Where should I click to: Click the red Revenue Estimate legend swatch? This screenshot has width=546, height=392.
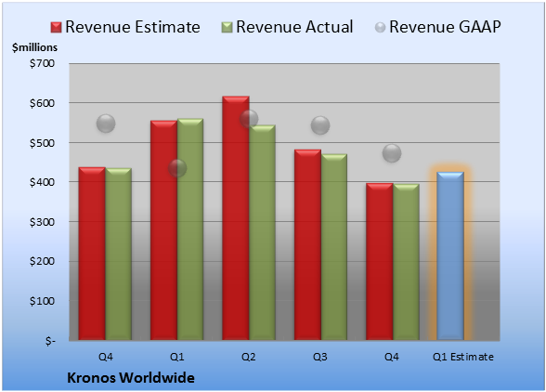[56, 28]
